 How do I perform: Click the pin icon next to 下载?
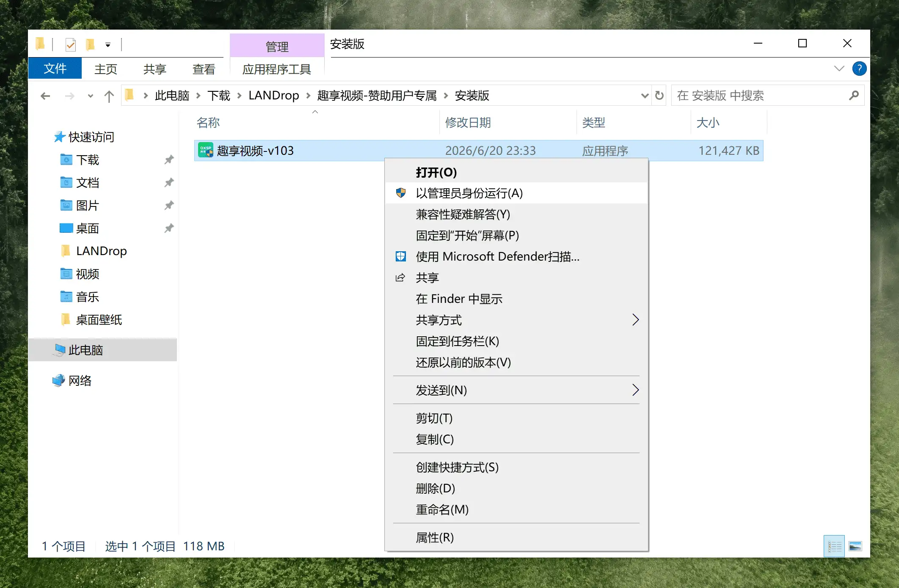pyautogui.click(x=169, y=160)
